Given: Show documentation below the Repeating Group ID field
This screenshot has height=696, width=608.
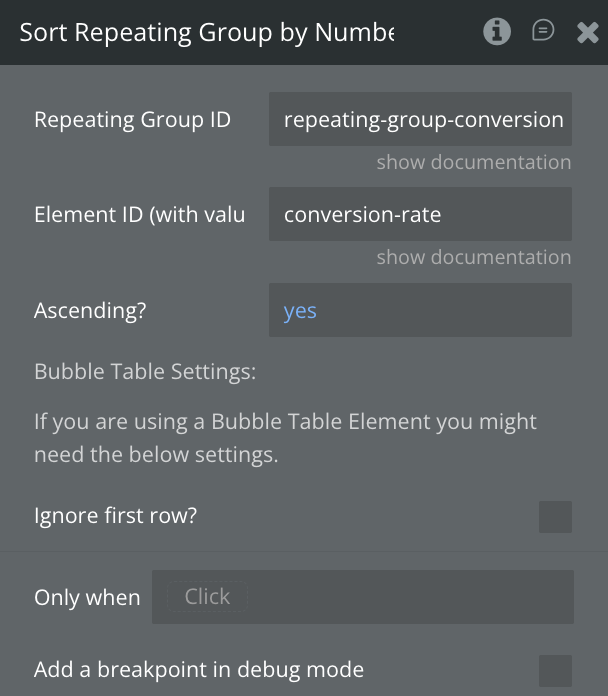Looking at the screenshot, I should click(x=473, y=162).
